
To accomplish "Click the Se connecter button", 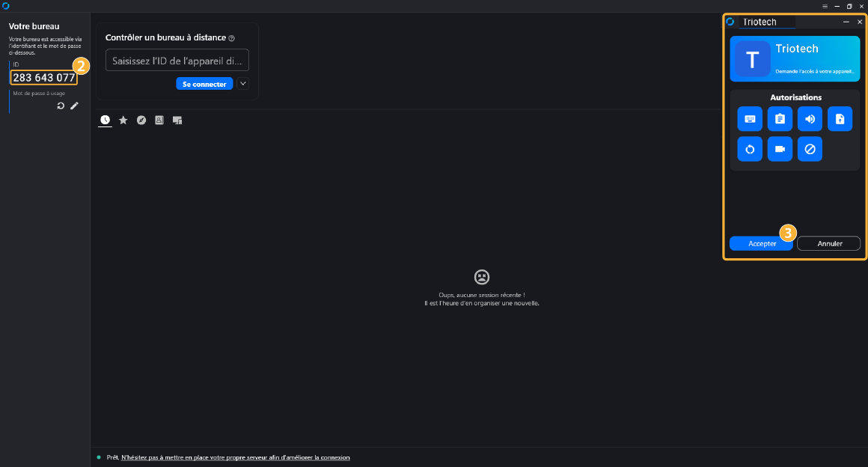I will pos(204,84).
